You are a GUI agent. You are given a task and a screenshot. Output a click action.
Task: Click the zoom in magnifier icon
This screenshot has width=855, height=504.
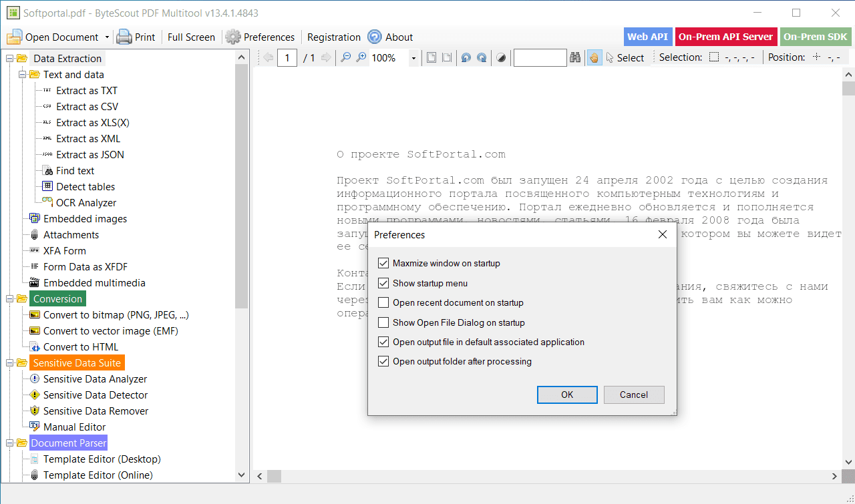[x=361, y=58]
